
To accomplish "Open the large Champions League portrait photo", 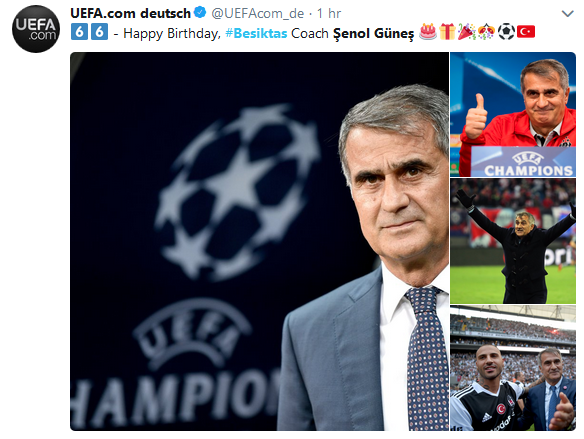I will (x=259, y=241).
